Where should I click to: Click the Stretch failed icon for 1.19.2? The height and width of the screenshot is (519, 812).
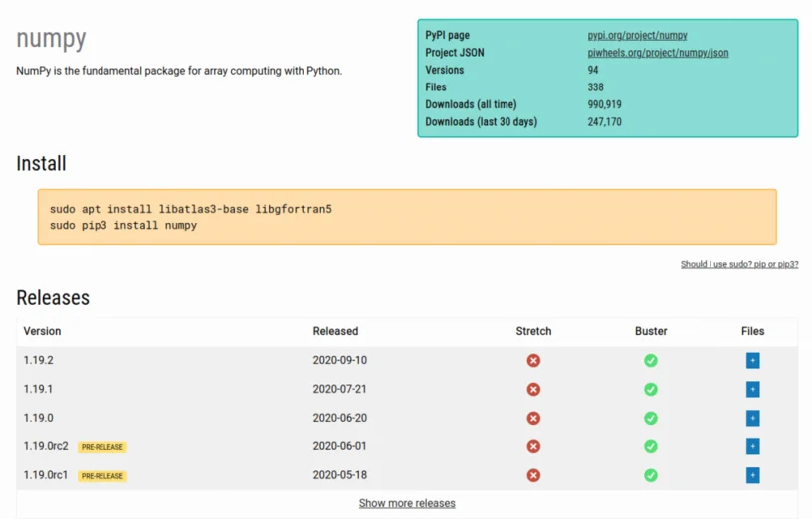[x=533, y=360]
